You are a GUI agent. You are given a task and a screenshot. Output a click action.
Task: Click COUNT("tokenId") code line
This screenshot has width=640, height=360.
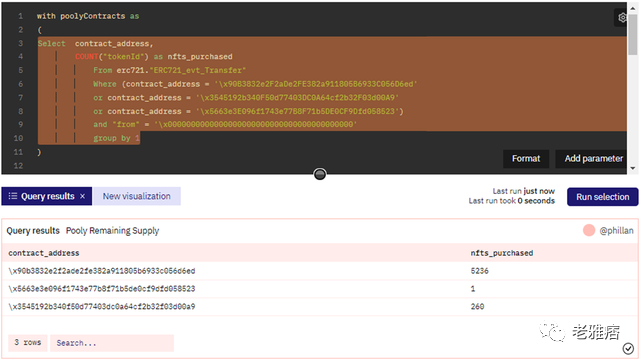(x=153, y=57)
